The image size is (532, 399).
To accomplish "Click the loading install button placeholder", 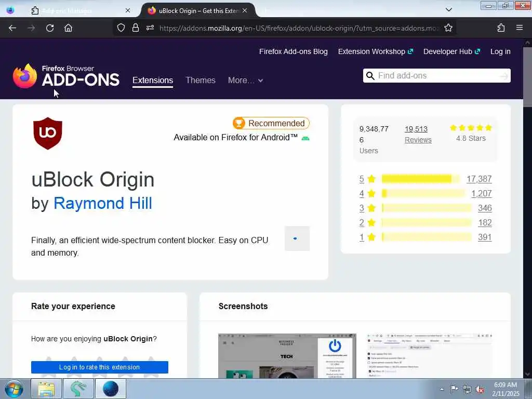I will (x=297, y=238).
